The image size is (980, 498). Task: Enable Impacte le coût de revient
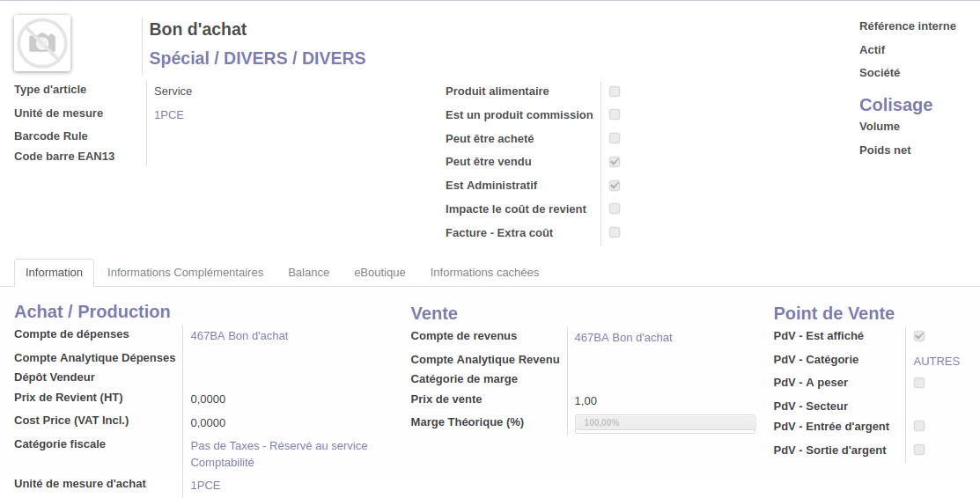point(615,209)
